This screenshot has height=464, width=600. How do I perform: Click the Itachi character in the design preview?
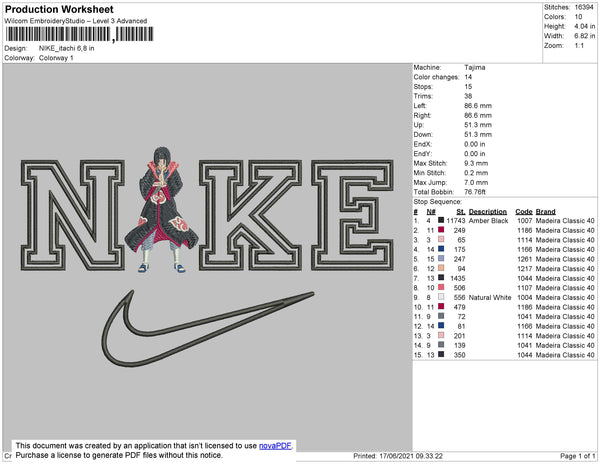click(161, 209)
